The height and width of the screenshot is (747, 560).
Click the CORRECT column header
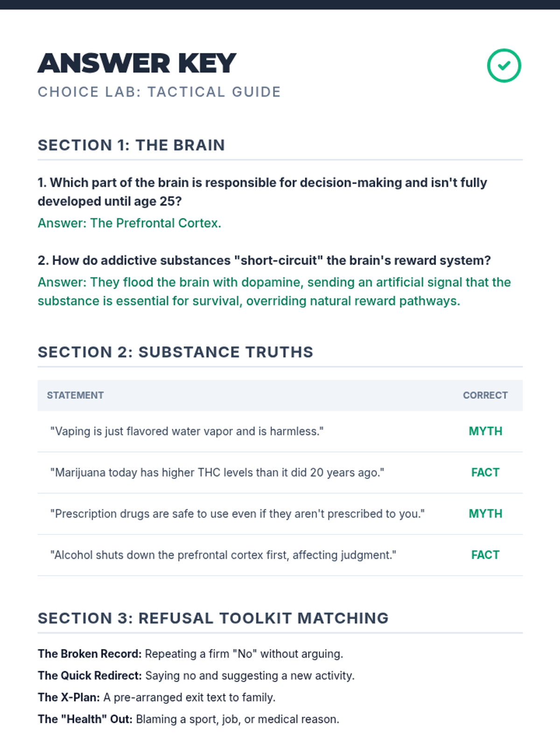[485, 395]
